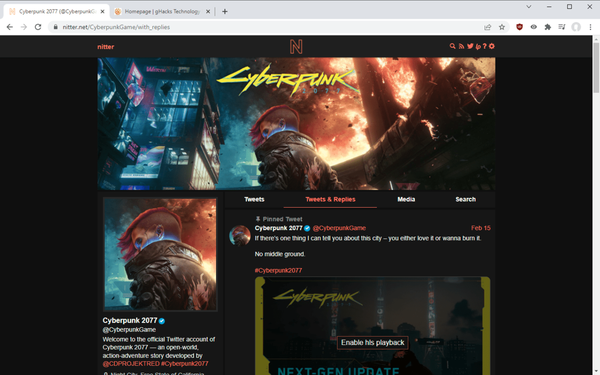600x375 pixels.
Task: Click the 'No middle ground.' tweet text
Action: 280,254
